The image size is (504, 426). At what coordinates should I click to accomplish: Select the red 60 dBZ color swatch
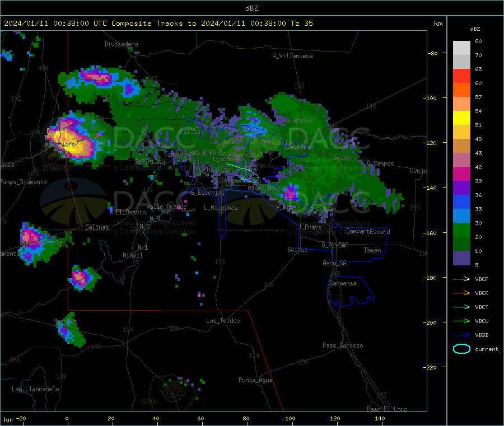point(461,76)
